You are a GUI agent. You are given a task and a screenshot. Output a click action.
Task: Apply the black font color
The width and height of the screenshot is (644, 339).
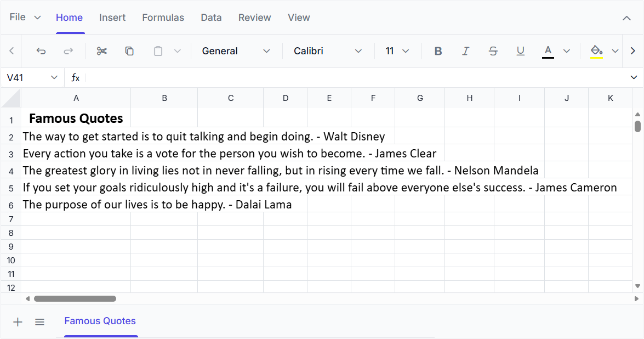[548, 51]
